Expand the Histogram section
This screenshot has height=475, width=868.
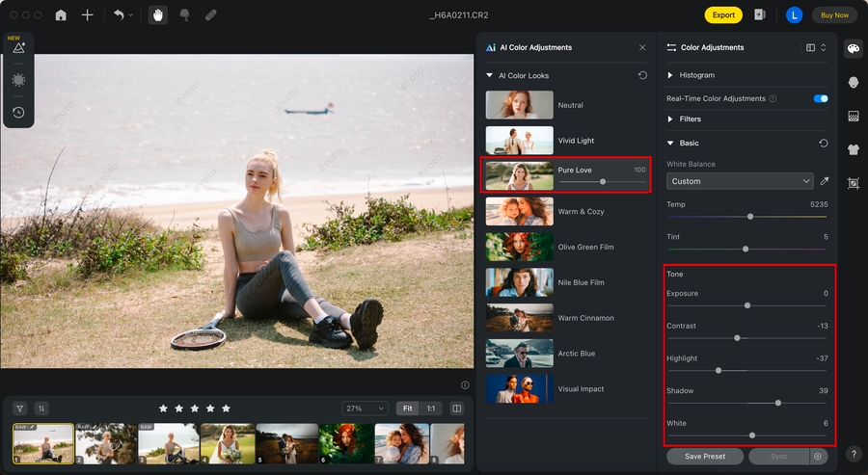tap(671, 75)
